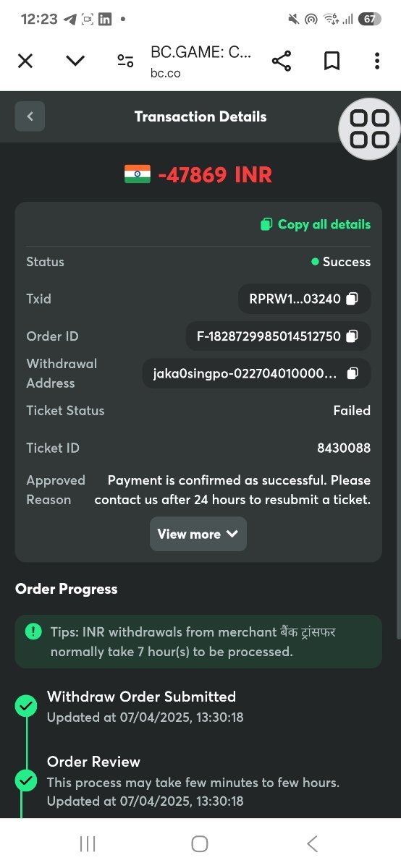
Task: Tap the green tips exclamation icon
Action: point(33,631)
